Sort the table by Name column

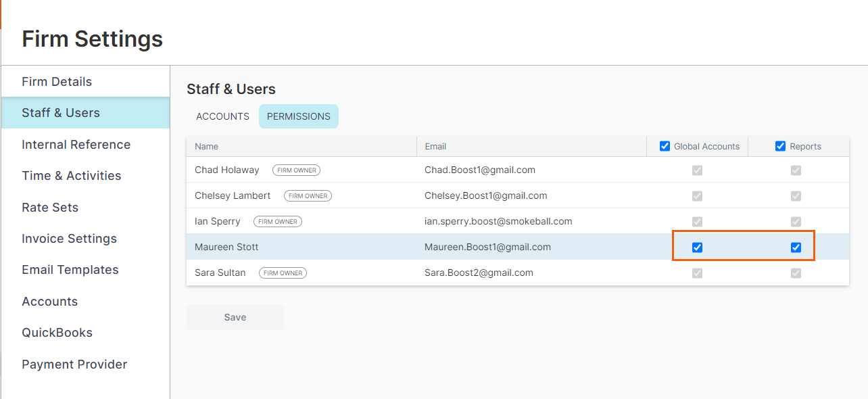206,146
